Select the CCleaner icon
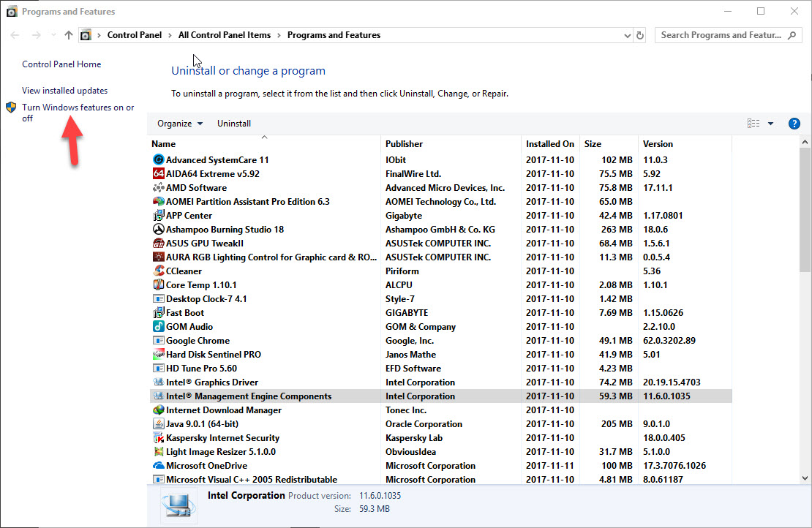The image size is (812, 528). pos(159,271)
